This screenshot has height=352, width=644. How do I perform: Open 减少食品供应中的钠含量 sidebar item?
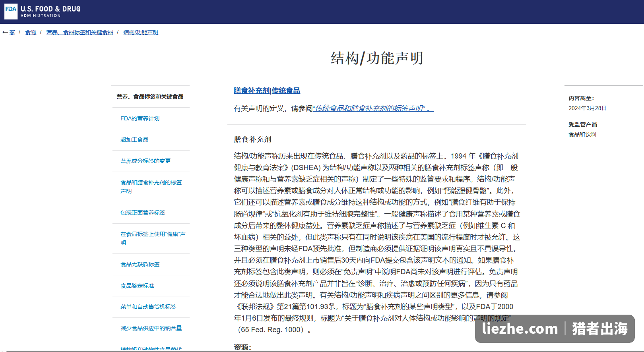pyautogui.click(x=151, y=328)
